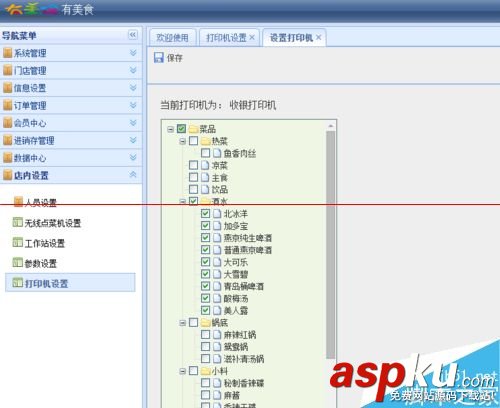
Task: Click the scroll up arrow of tree
Action: click(x=331, y=126)
